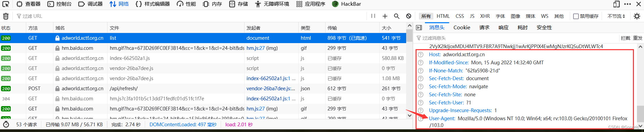Image resolution: width=644 pixels, height=132 pixels.
Task: Sort by 域名 column header
Action: click(81, 28)
